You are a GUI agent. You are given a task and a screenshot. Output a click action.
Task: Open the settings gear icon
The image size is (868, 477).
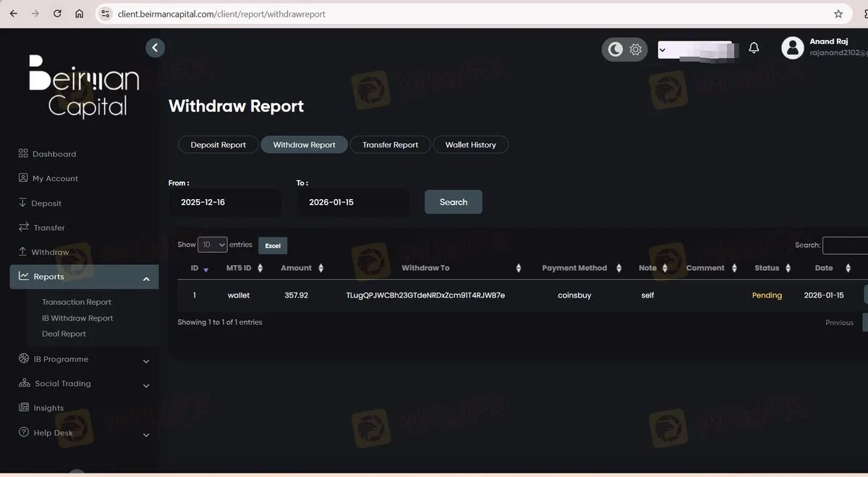pos(636,49)
